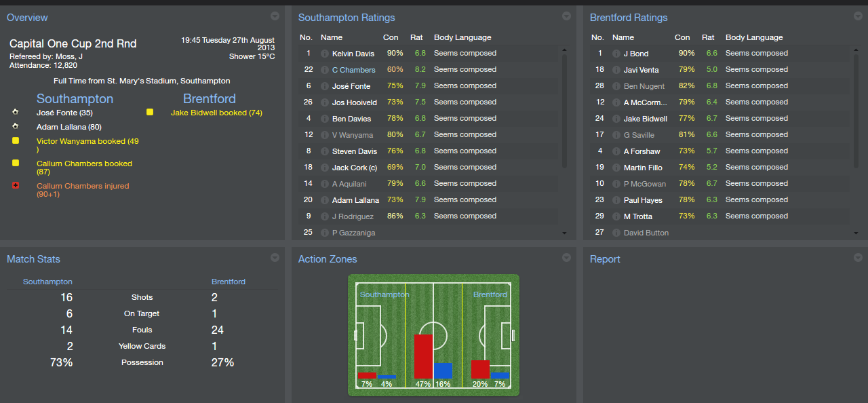868x403 pixels.
Task: Open the Report panel dropdown menu
Action: pyautogui.click(x=858, y=258)
